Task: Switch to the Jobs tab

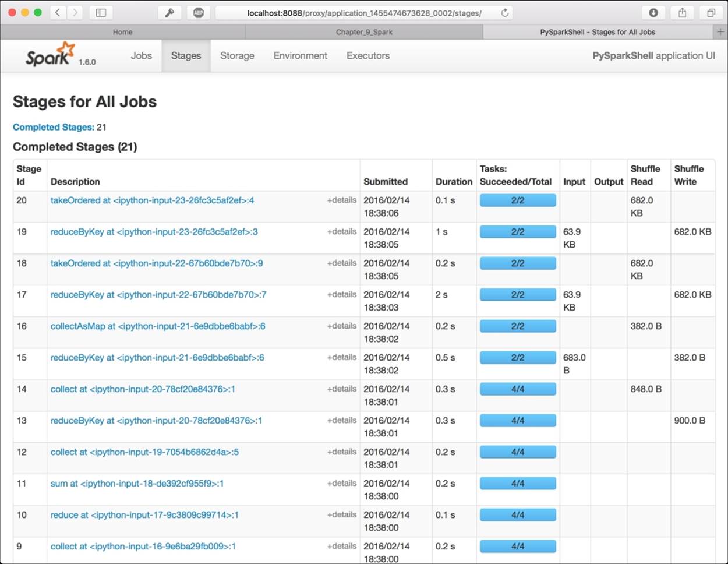Action: 141,56
